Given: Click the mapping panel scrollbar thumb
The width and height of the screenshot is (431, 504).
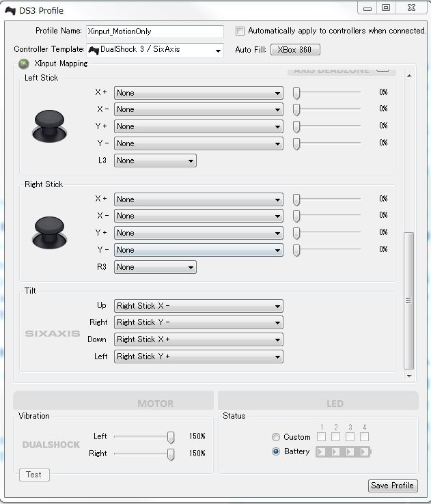Looking at the screenshot, I should point(409,300).
